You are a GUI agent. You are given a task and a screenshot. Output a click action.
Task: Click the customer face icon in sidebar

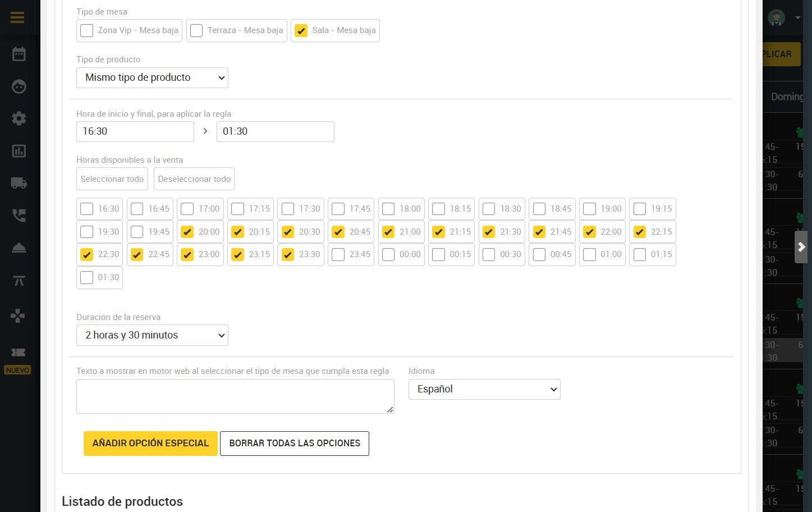click(19, 86)
